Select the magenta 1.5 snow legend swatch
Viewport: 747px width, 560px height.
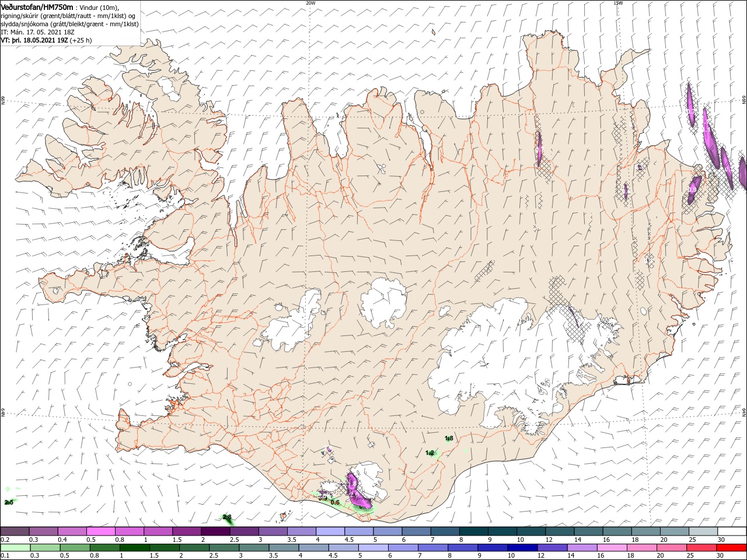point(187,531)
